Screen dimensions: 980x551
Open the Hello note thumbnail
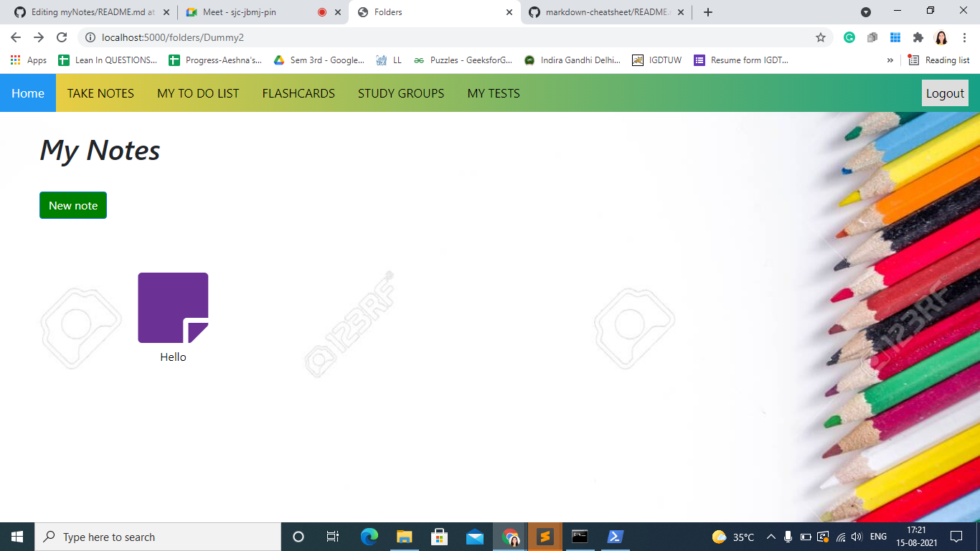coord(173,307)
